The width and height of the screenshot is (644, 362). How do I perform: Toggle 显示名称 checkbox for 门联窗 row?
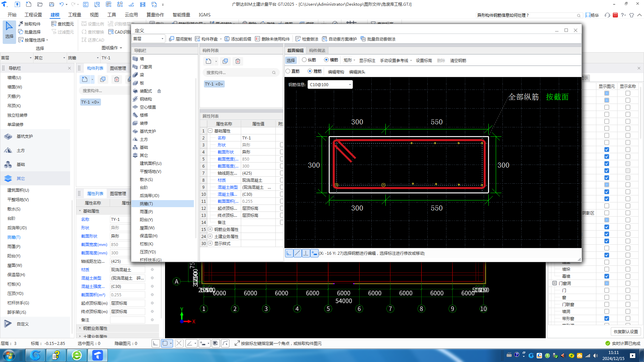(x=628, y=304)
